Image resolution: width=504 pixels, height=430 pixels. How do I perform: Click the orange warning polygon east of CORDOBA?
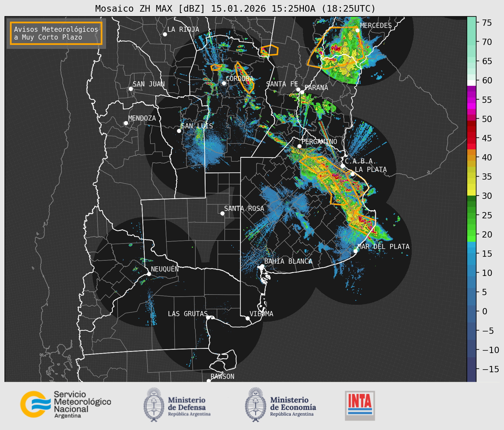[x=244, y=77]
